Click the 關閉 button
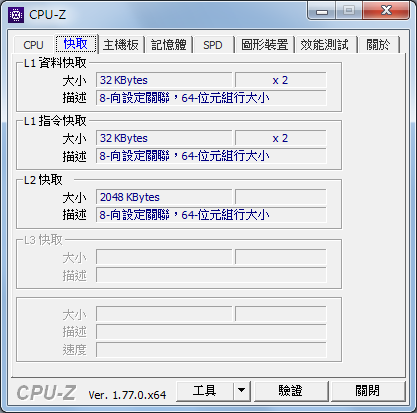The image size is (417, 413). [367, 391]
